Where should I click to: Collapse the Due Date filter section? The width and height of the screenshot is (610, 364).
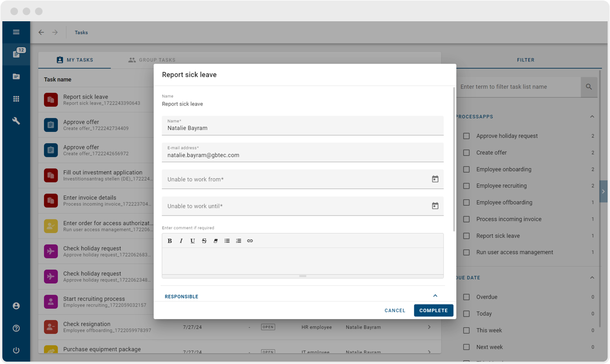tap(592, 277)
